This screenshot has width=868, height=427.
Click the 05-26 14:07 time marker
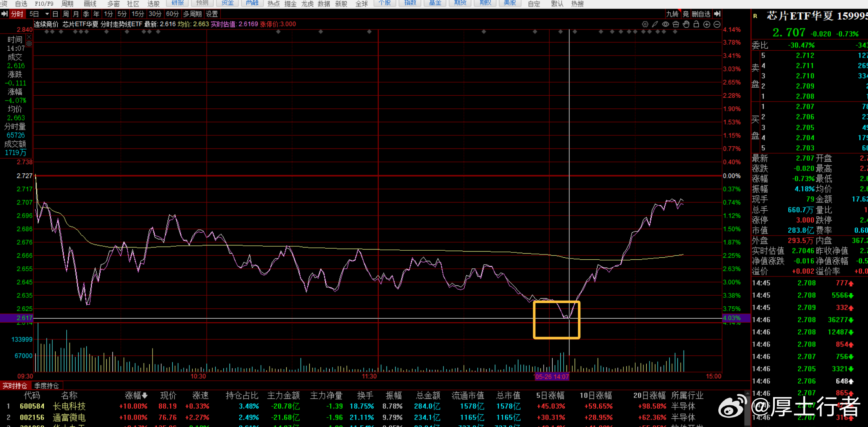click(552, 377)
